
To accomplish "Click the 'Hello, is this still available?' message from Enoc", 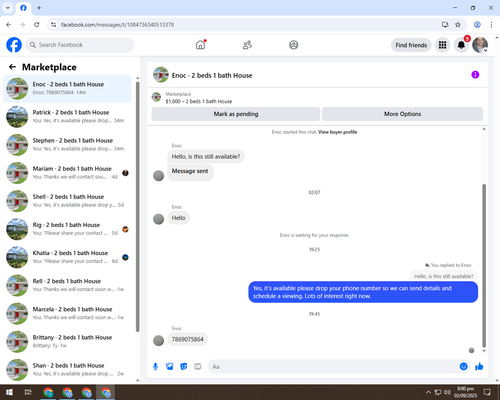I will coord(206,156).
